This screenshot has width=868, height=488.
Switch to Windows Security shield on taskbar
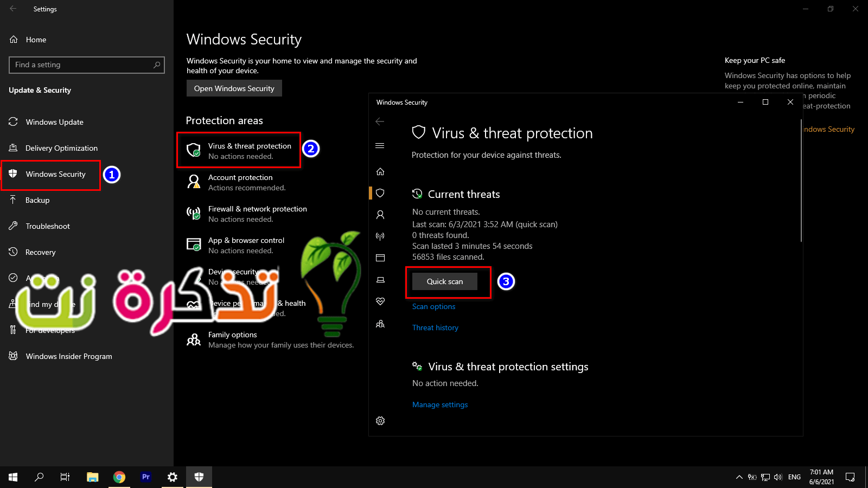(199, 477)
